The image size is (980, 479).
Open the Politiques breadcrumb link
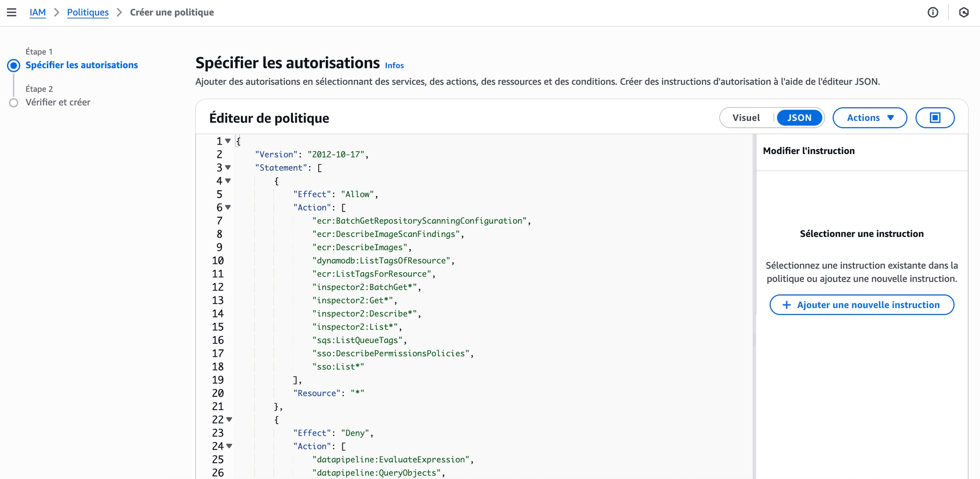pos(88,12)
